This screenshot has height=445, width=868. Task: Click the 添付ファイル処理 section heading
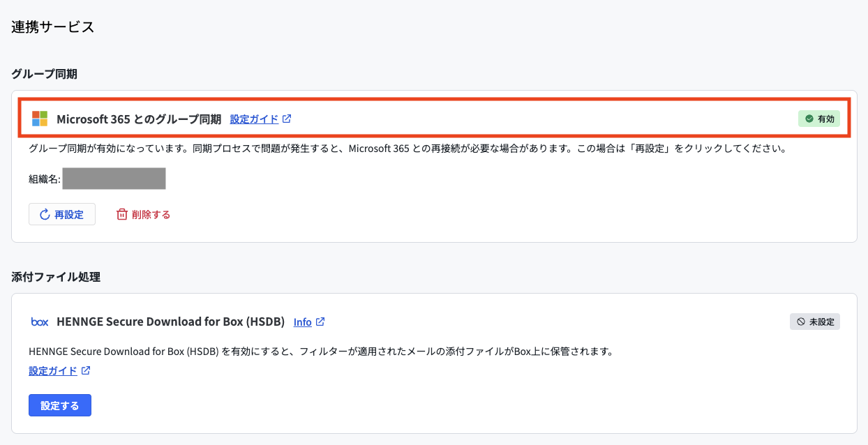click(56, 277)
